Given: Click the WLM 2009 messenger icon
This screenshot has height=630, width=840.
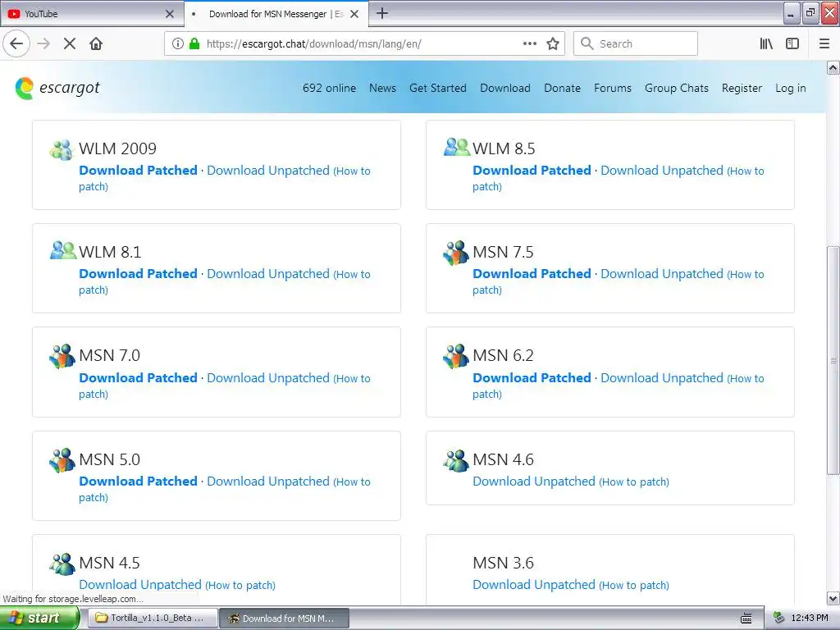Looking at the screenshot, I should tap(61, 149).
